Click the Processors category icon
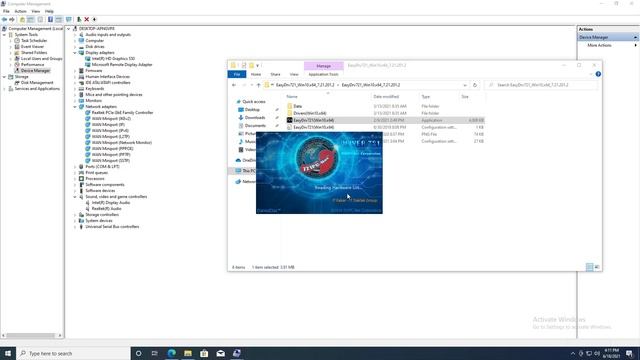 click(x=81, y=179)
